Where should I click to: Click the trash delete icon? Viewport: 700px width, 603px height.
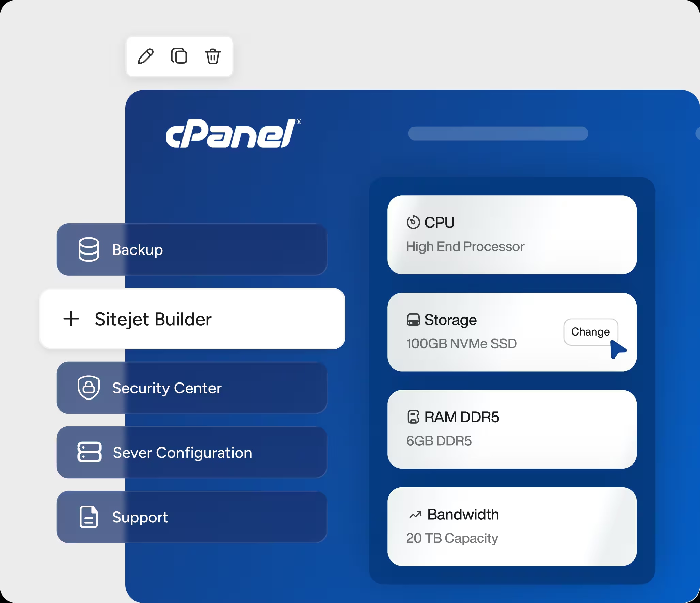coord(213,56)
